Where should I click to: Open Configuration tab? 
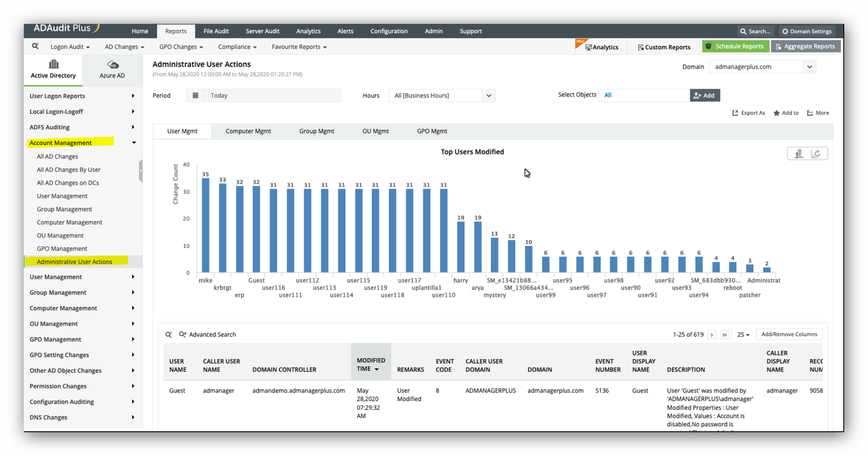pos(389,31)
